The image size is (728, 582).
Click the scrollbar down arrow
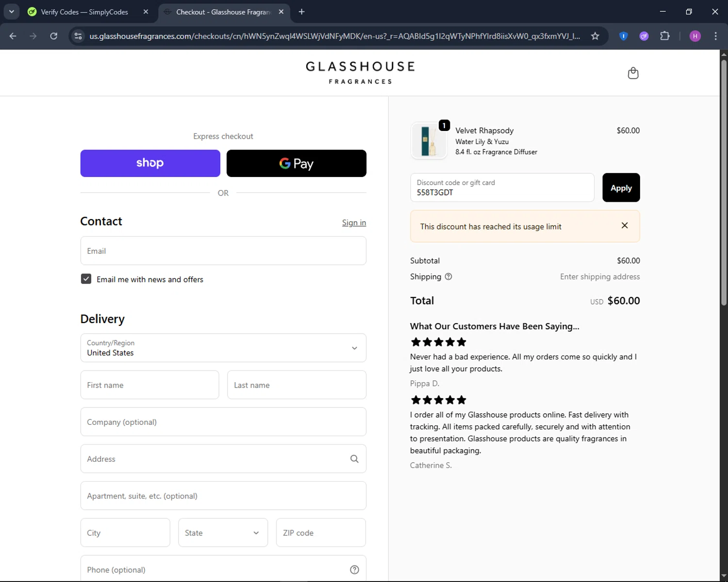[x=724, y=576]
